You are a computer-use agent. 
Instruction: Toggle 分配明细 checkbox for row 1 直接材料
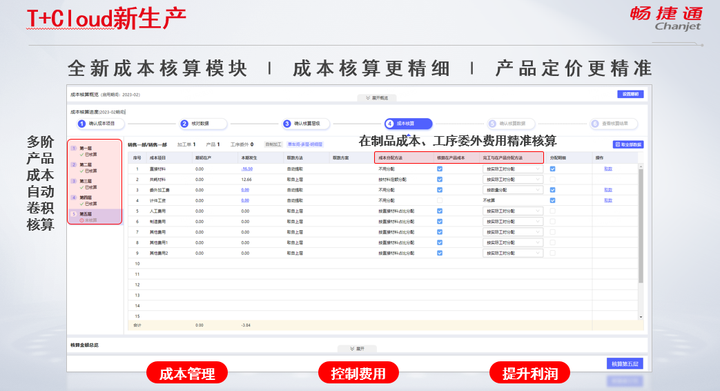click(552, 169)
